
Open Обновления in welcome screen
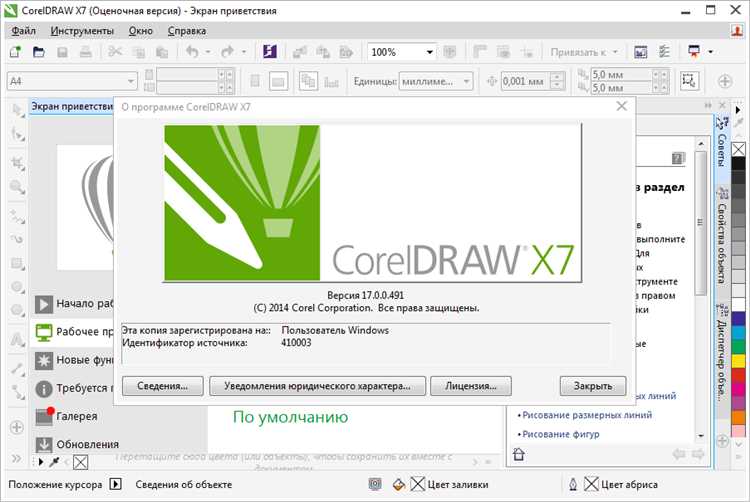coord(77,444)
